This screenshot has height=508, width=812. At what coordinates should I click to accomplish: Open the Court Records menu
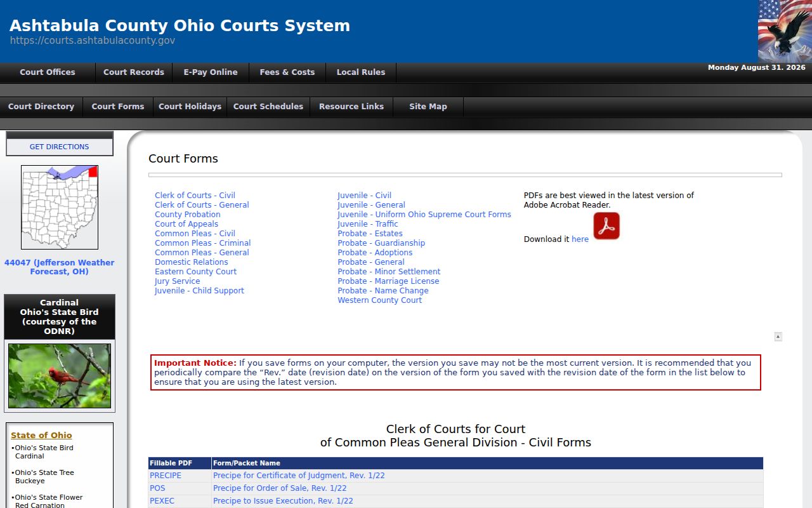tap(134, 72)
